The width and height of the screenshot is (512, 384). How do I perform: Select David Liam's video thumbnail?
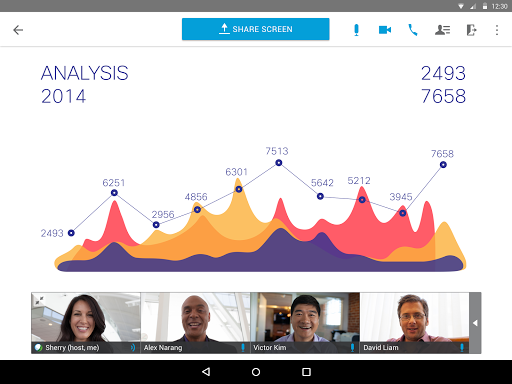pos(414,323)
